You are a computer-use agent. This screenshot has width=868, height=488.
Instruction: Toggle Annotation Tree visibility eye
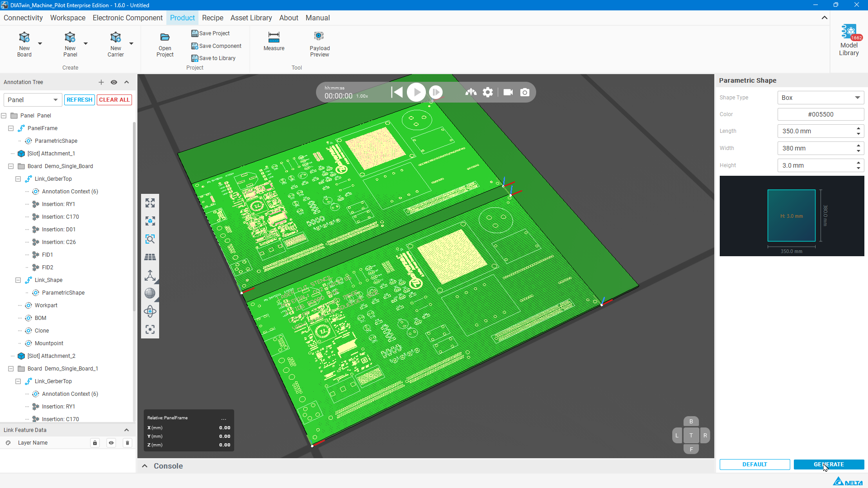pyautogui.click(x=114, y=82)
